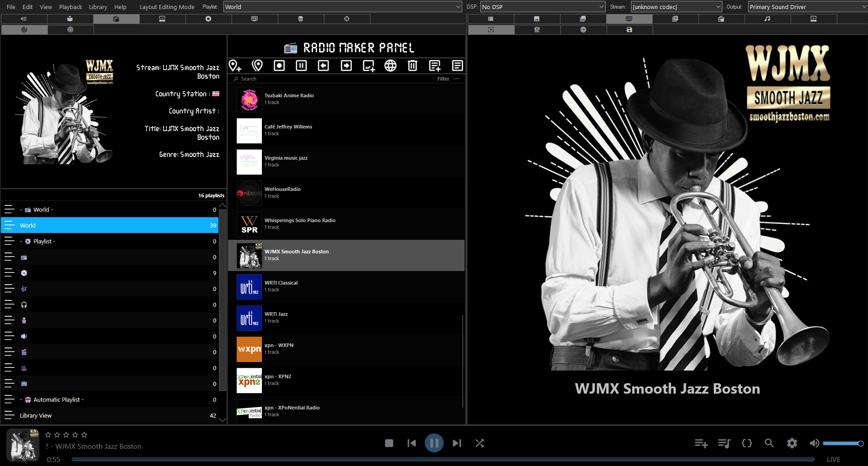868x466 pixels.
Task: Open the disc tab in left top bar
Action: pyautogui.click(x=209, y=19)
